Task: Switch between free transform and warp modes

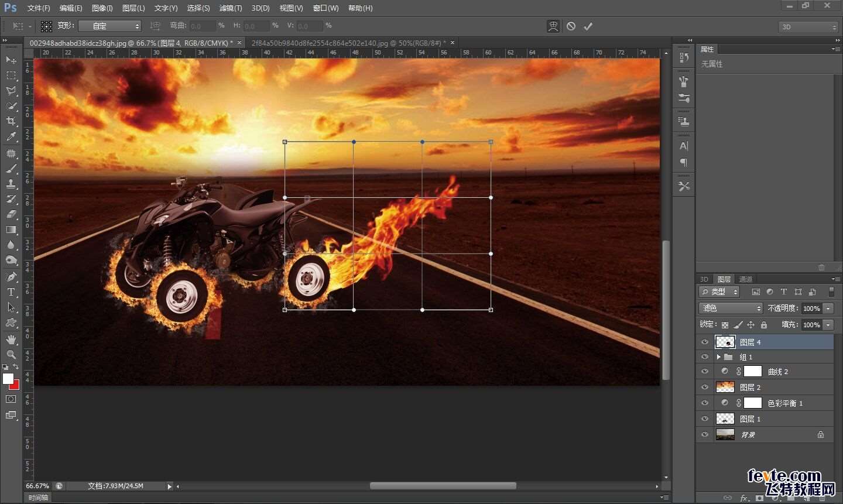Action: tap(553, 26)
